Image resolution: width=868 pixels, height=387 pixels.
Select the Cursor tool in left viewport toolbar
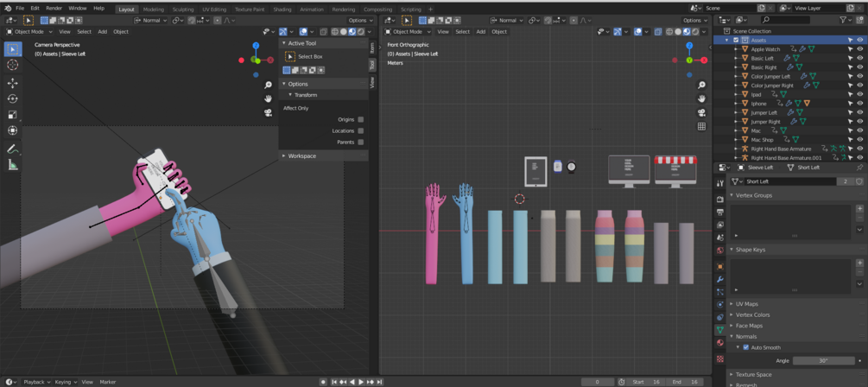coord(13,65)
